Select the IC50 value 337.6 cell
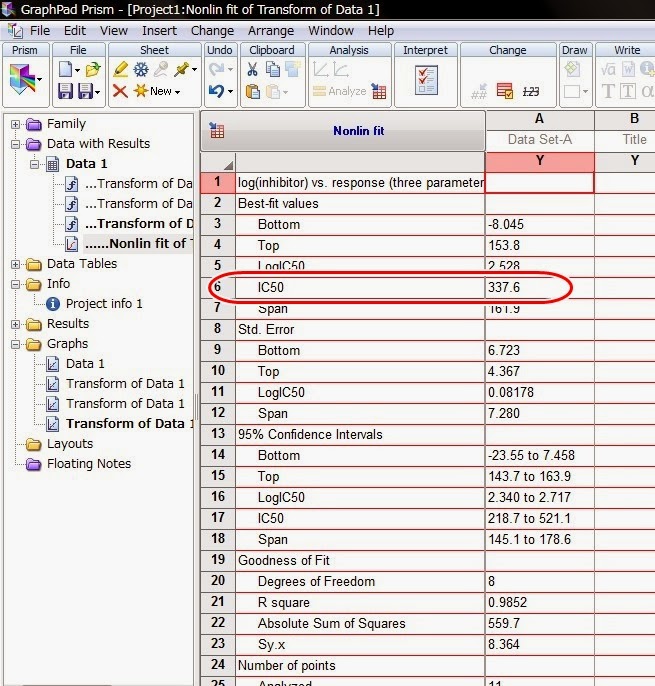The image size is (655, 686). pyautogui.click(x=539, y=287)
